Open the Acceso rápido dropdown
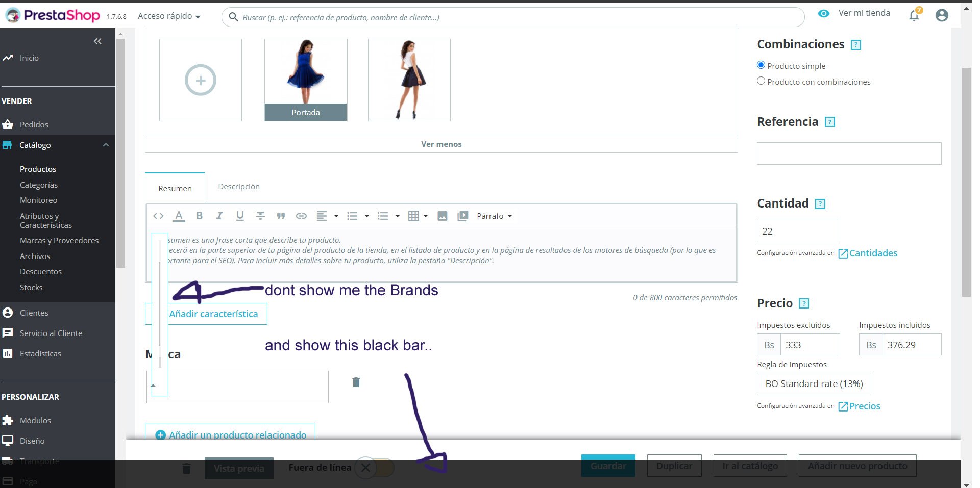 pyautogui.click(x=169, y=16)
